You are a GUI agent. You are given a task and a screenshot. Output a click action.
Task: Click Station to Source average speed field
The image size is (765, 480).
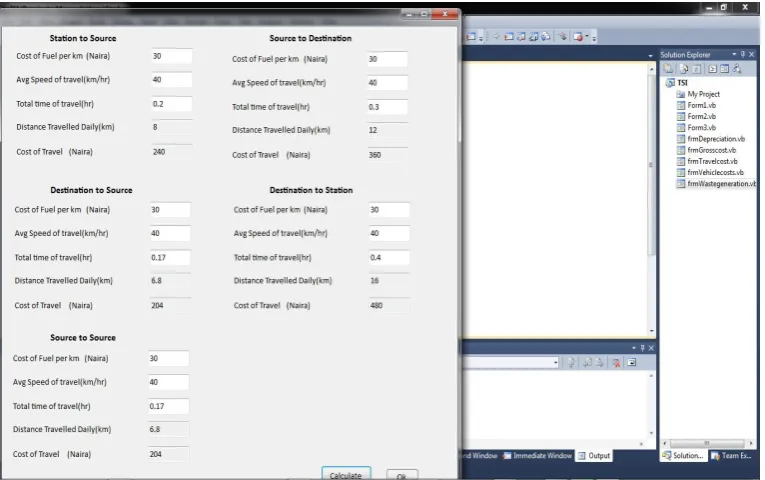coord(171,80)
